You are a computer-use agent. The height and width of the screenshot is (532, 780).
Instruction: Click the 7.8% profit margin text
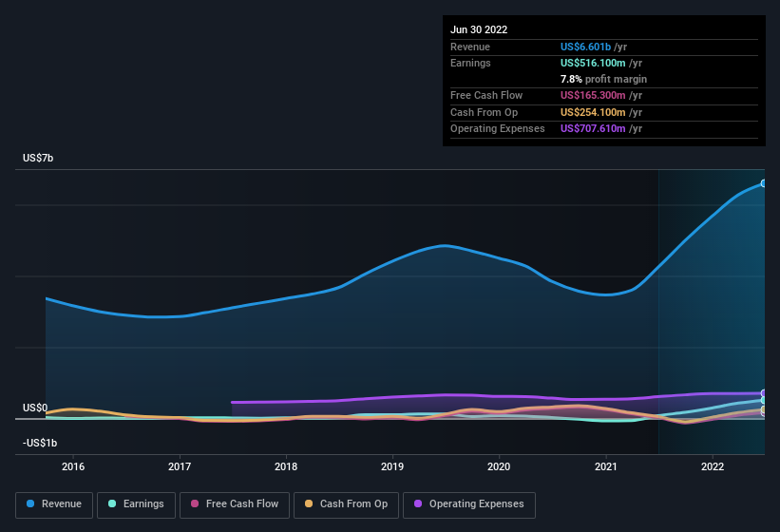[603, 79]
